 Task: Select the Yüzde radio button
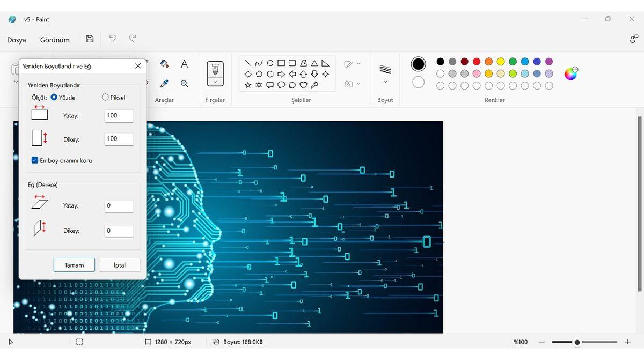pos(54,98)
